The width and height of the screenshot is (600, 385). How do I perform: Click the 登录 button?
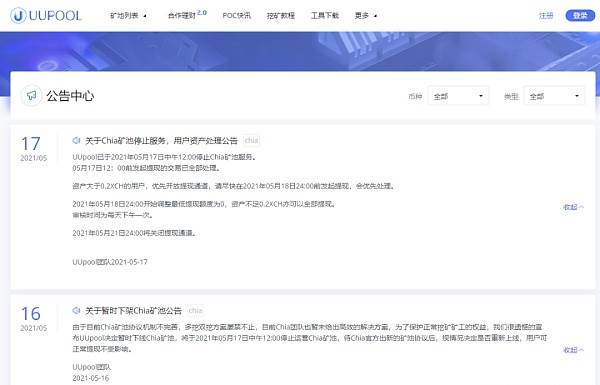tap(580, 15)
